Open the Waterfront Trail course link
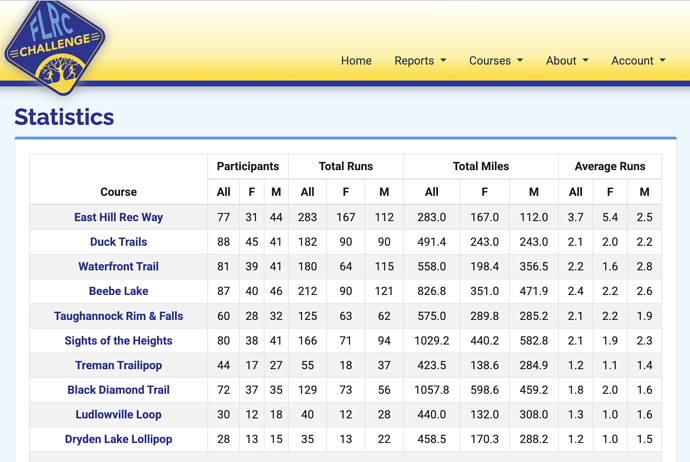 [118, 267]
